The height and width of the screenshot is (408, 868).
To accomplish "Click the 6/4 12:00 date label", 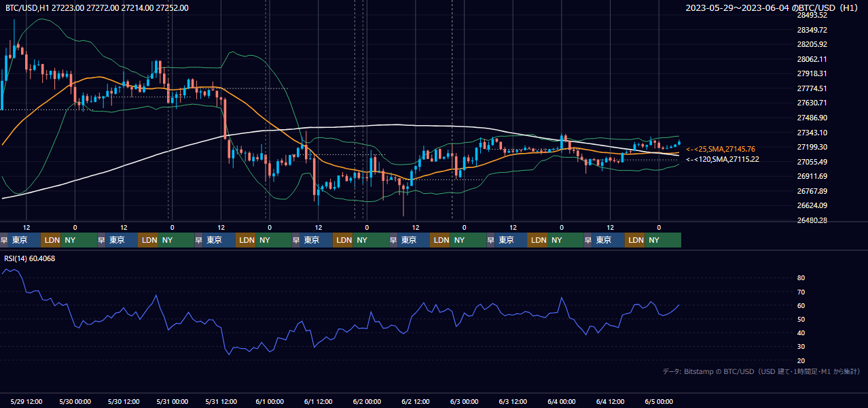I will pyautogui.click(x=610, y=402).
